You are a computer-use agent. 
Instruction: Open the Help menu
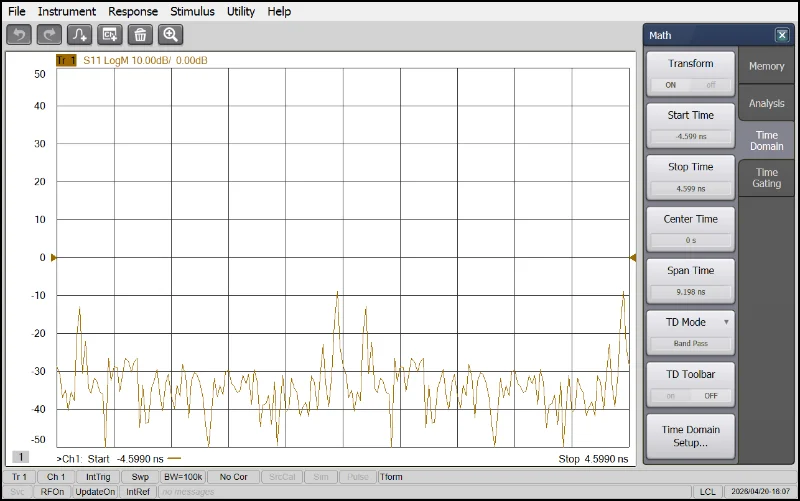279,11
